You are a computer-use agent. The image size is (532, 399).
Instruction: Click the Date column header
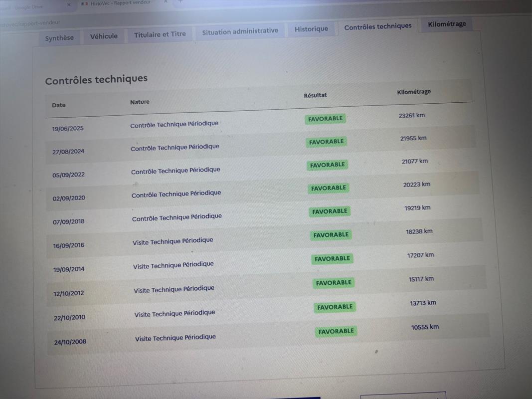tap(59, 105)
